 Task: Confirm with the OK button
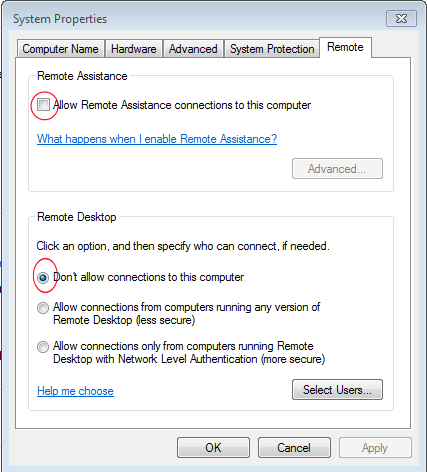click(x=213, y=448)
